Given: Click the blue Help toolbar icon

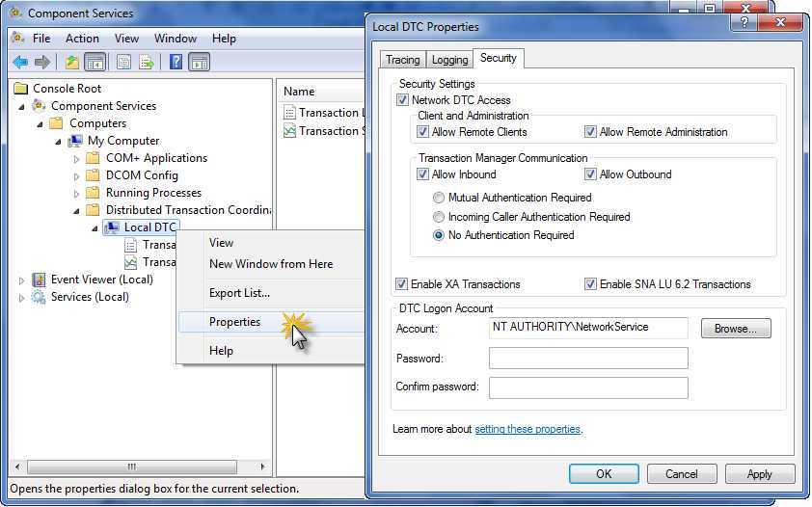Looking at the screenshot, I should pyautogui.click(x=176, y=62).
